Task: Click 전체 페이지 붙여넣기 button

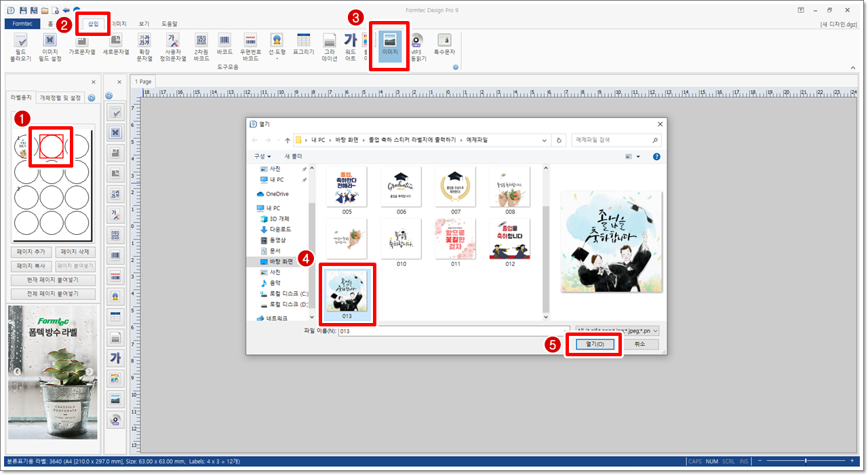Action: pyautogui.click(x=53, y=294)
